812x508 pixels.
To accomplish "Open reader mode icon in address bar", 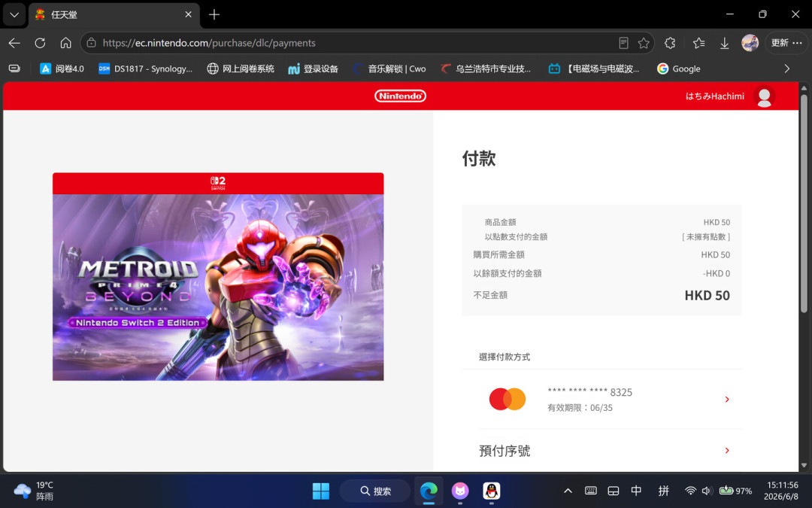I will tap(623, 43).
